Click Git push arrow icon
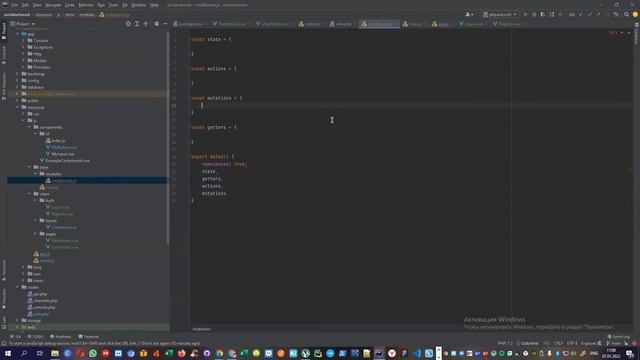This screenshot has width=640, height=360. (x=598, y=14)
